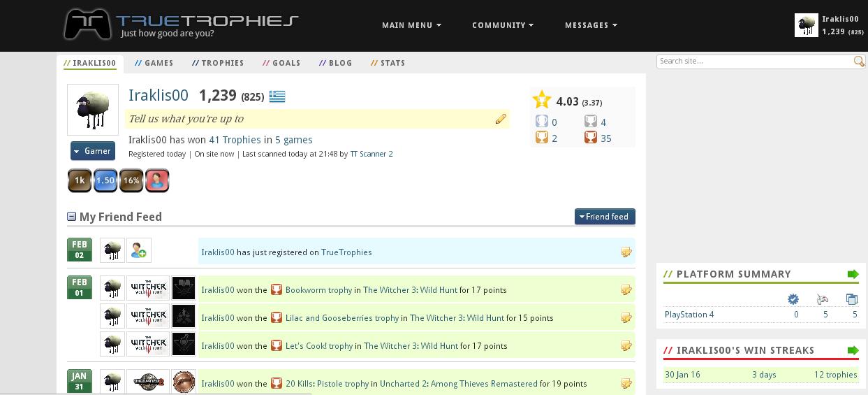Select the 30 Jan 16 win streak row

pyautogui.click(x=761, y=375)
